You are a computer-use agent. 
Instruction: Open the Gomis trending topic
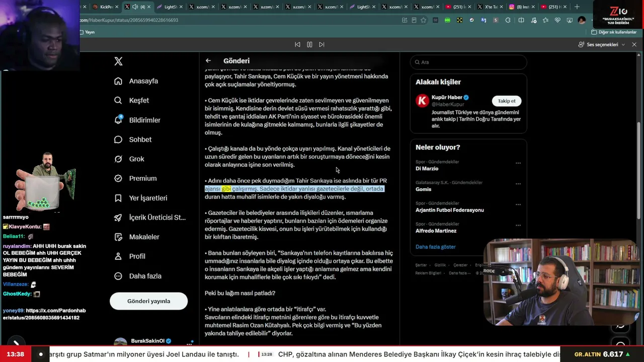pyautogui.click(x=423, y=189)
